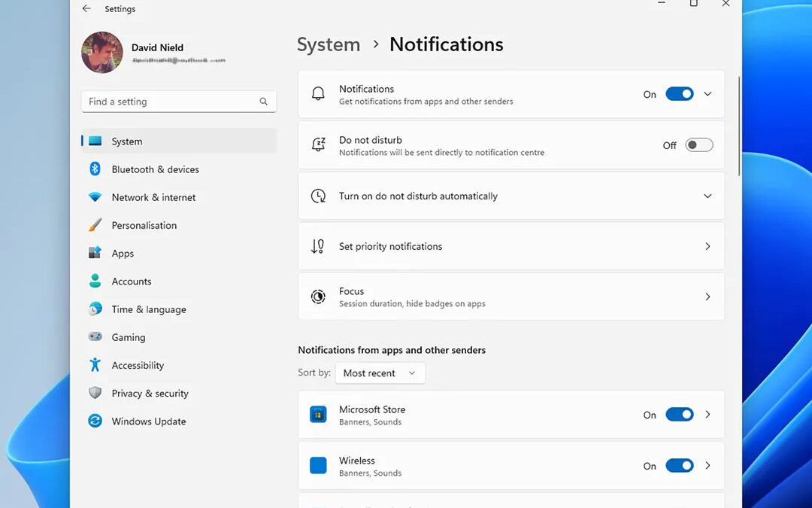Click the System breadcrumb link

pos(329,44)
